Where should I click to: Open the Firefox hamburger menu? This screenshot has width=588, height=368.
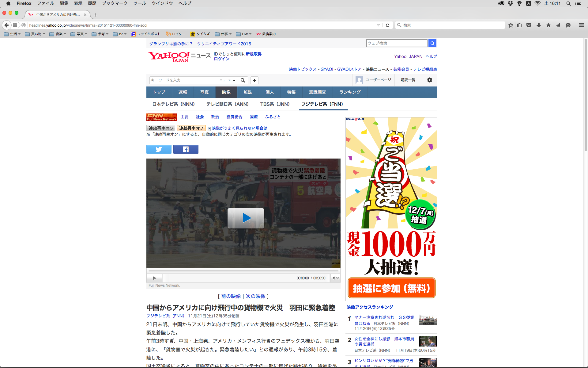tap(581, 25)
